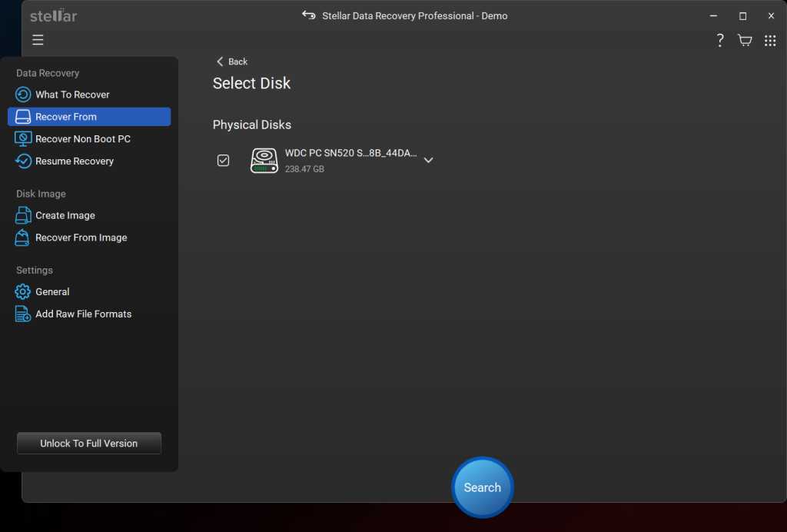Image resolution: width=787 pixels, height=532 pixels.
Task: Expand the WDC PC SN520 disk chevron
Action: 428,160
